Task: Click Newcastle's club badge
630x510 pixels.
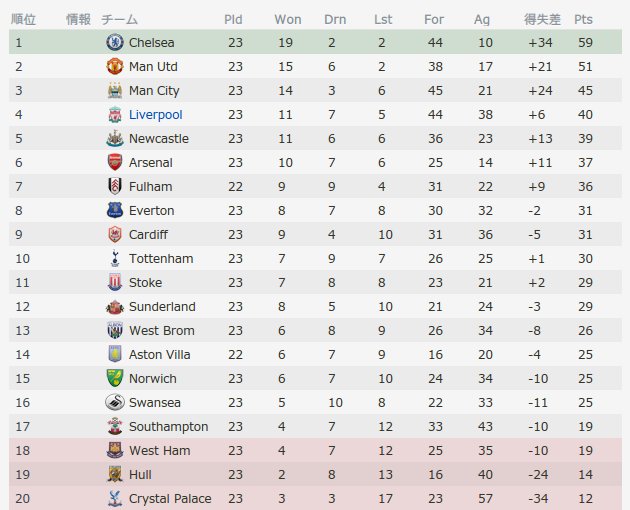Action: coord(115,138)
